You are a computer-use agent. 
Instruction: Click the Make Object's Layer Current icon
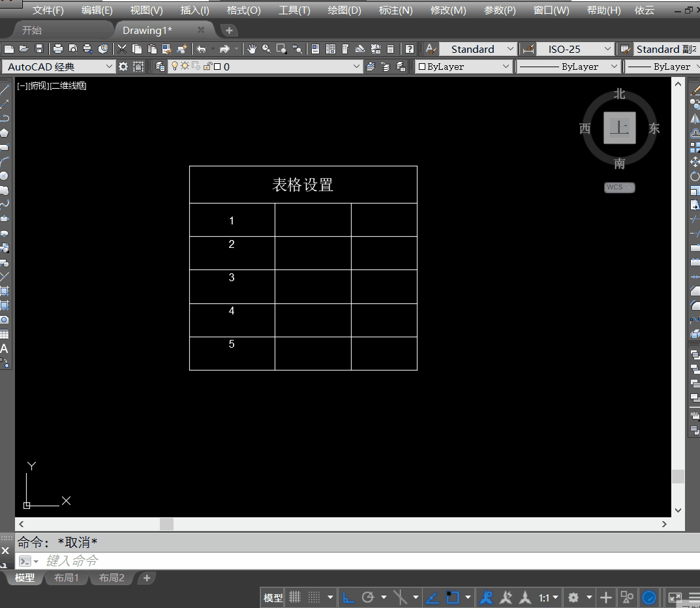click(371, 67)
